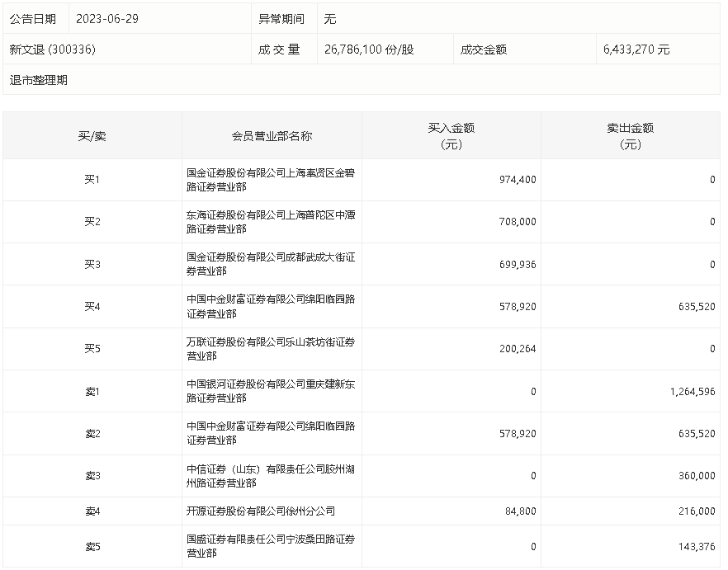The image size is (728, 570).
Task: Click 开源证券股份有限公司徐州分公司 name
Action: click(x=261, y=511)
